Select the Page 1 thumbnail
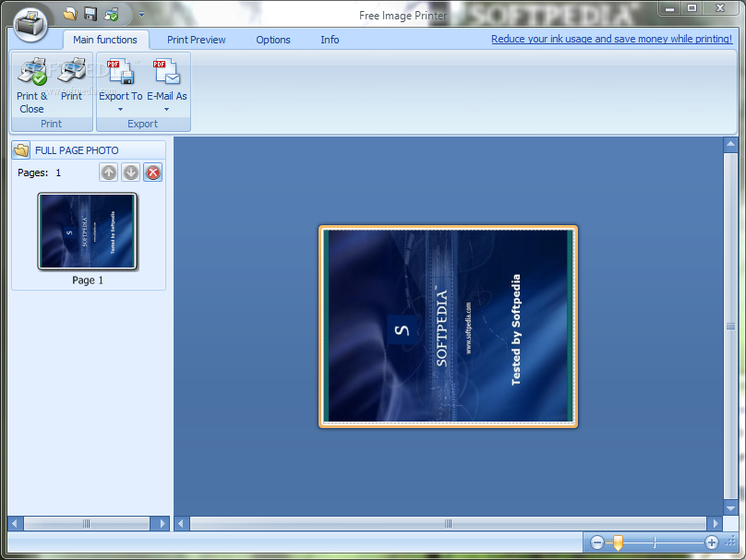The width and height of the screenshot is (746, 560). (x=88, y=231)
